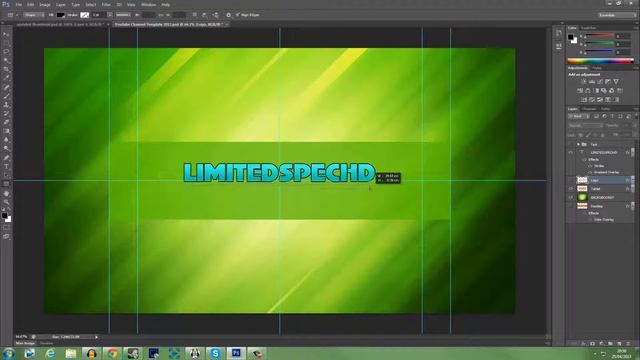Open the tool mode Shape dropdown
This screenshot has width=640, height=360.
click(x=33, y=15)
